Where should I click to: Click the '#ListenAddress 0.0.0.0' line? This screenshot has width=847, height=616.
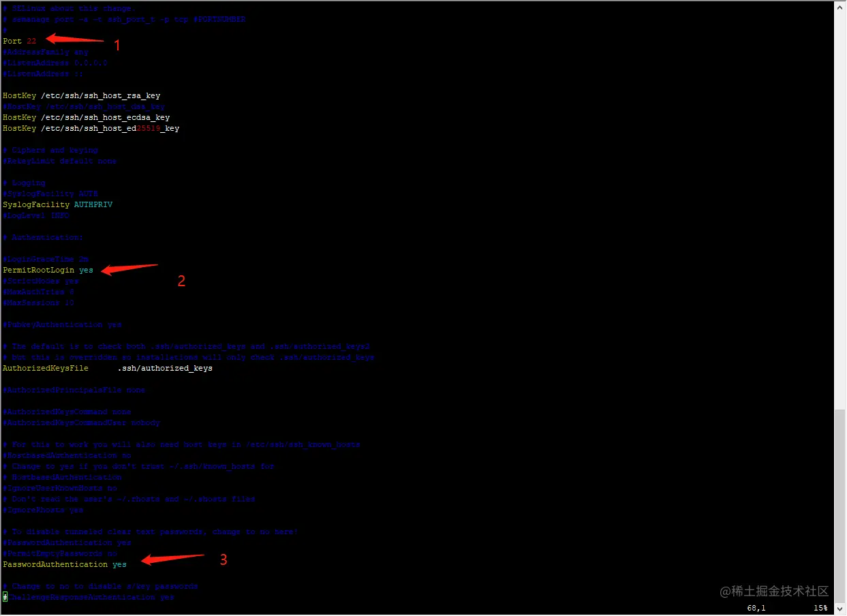pyautogui.click(x=55, y=63)
